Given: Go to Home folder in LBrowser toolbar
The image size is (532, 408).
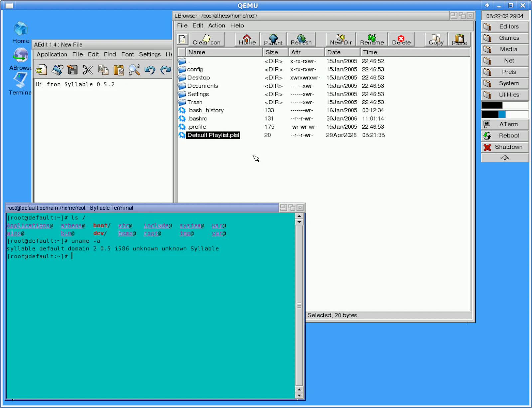Looking at the screenshot, I should [247, 39].
